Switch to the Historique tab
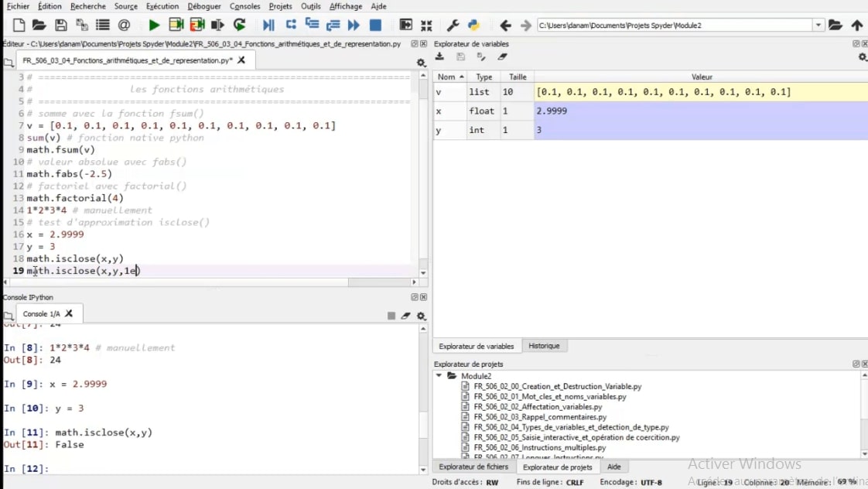 [x=546, y=345]
